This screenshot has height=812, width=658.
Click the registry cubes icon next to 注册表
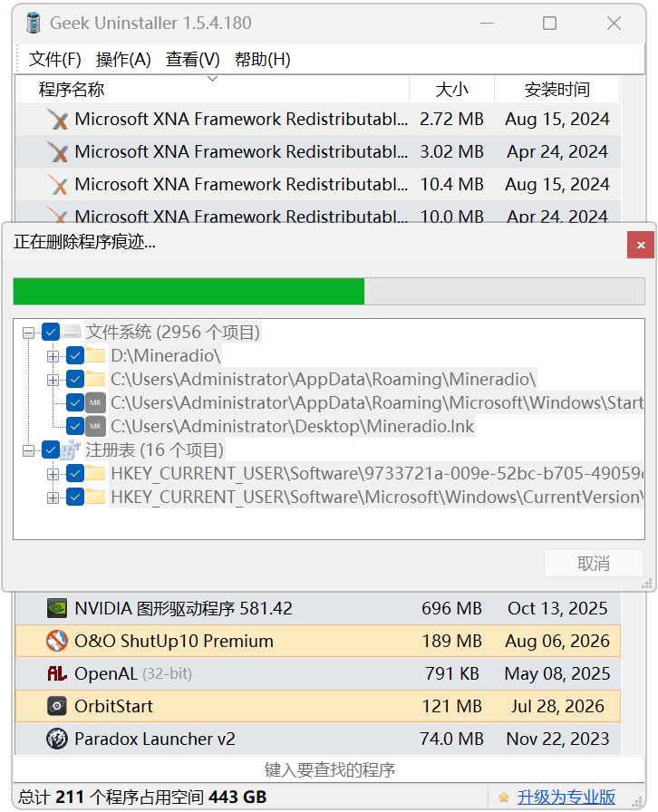pyautogui.click(x=71, y=449)
